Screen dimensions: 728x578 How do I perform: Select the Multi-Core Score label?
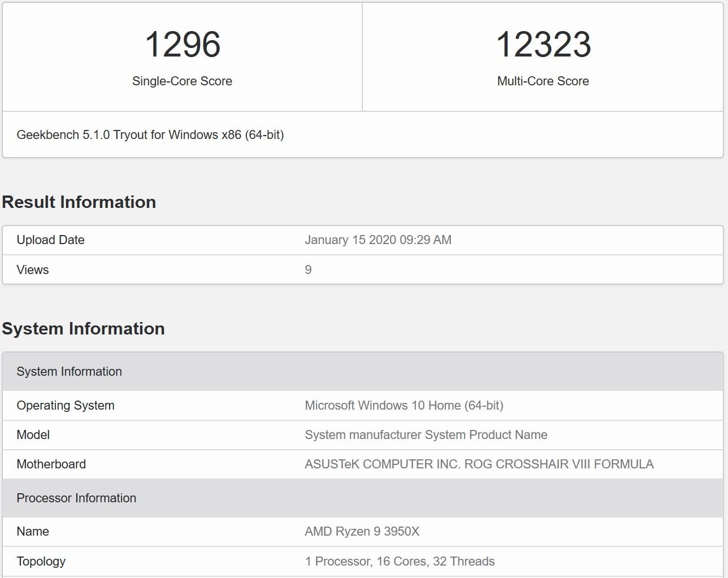[543, 81]
